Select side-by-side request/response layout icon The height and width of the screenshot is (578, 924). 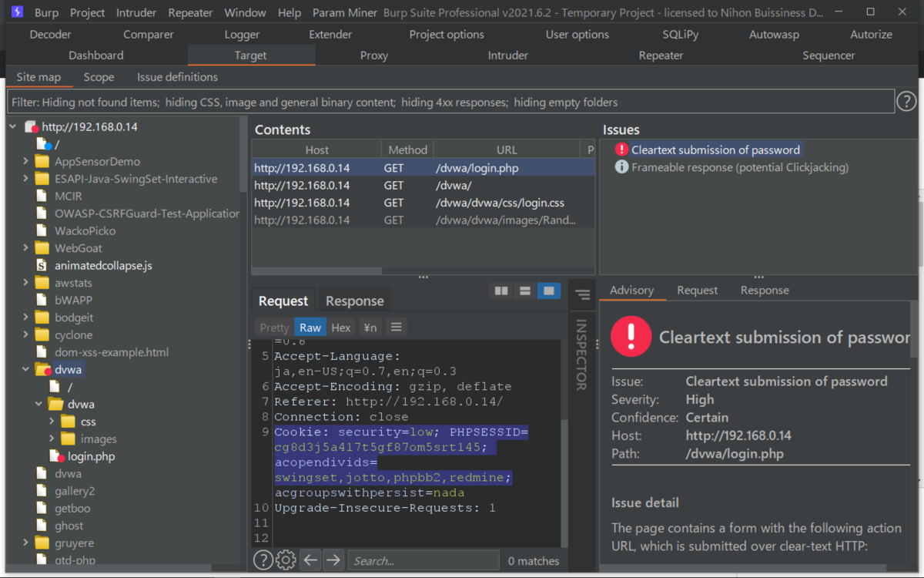[501, 291]
